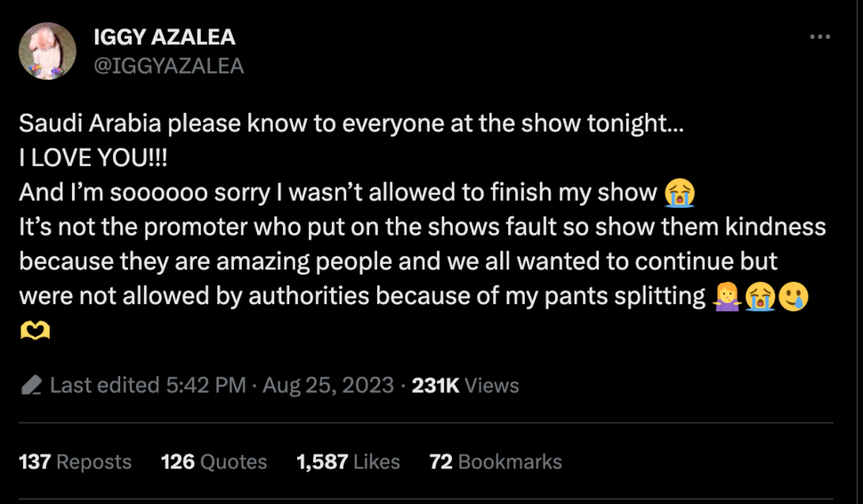Click the crying emoji after "finish my show"
Screen dimensions: 863x504
pyautogui.click(x=680, y=191)
